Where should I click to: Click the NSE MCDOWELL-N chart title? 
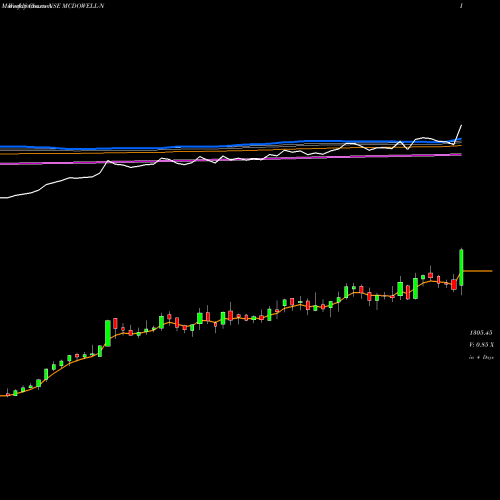click(77, 6)
